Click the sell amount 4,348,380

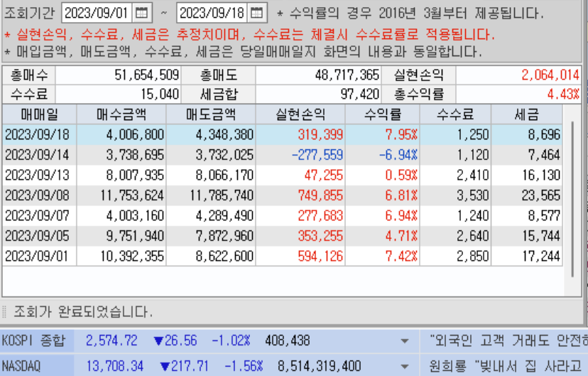tap(224, 135)
